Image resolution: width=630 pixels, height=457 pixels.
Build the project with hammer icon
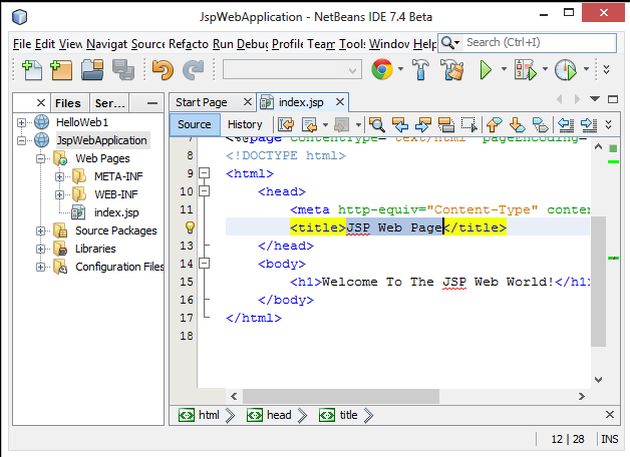point(421,70)
